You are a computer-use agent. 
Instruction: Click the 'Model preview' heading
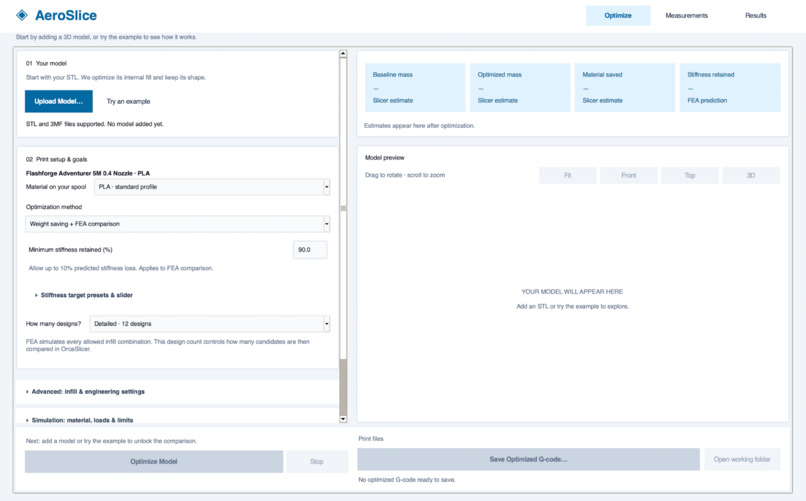coord(384,158)
